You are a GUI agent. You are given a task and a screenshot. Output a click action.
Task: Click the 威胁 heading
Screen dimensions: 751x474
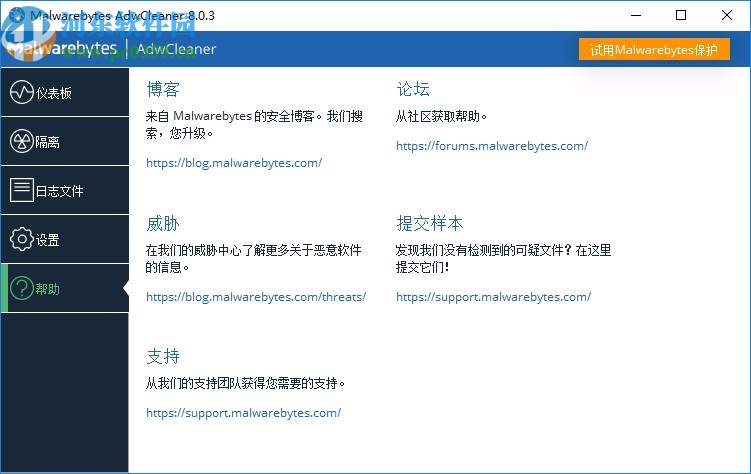pyautogui.click(x=163, y=223)
